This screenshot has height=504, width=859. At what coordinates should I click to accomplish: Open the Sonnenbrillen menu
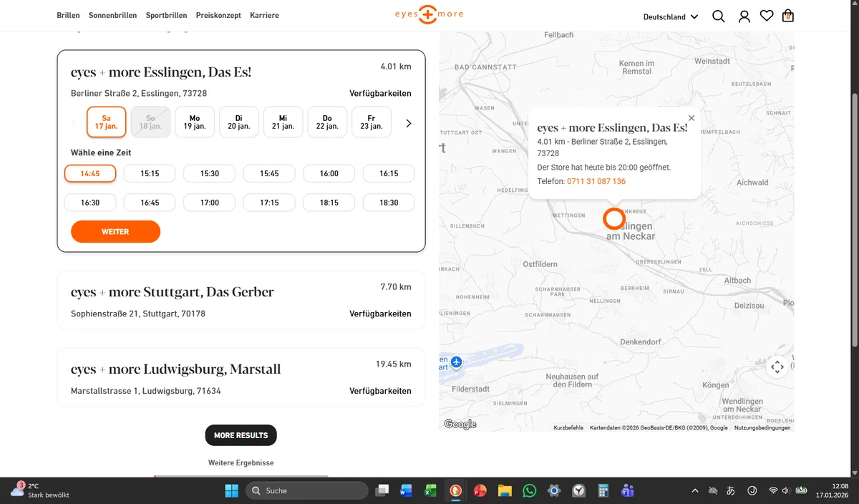(112, 15)
